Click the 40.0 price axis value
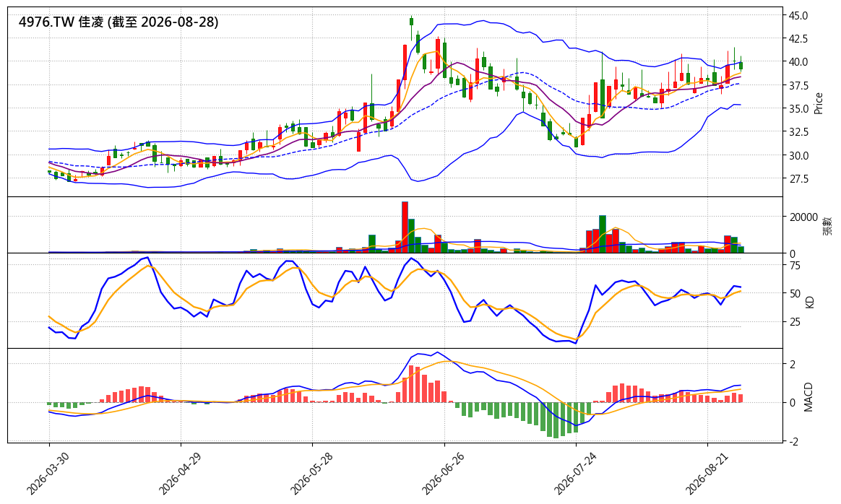The height and width of the screenshot is (504, 841). tap(798, 62)
